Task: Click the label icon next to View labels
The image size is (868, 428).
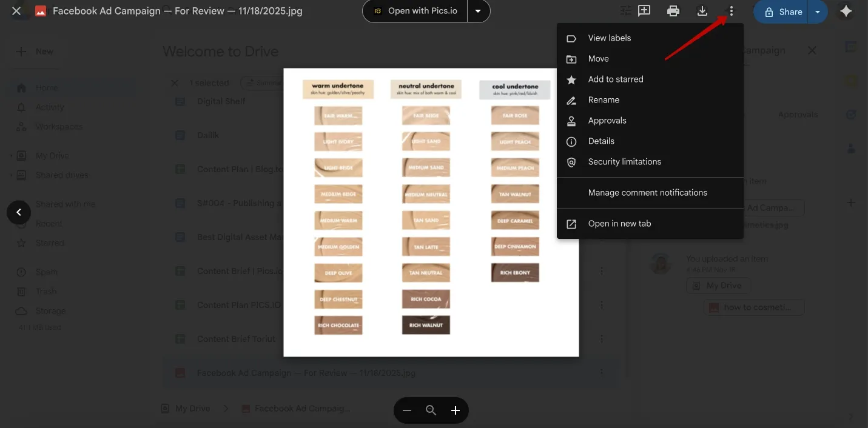Action: (571, 38)
